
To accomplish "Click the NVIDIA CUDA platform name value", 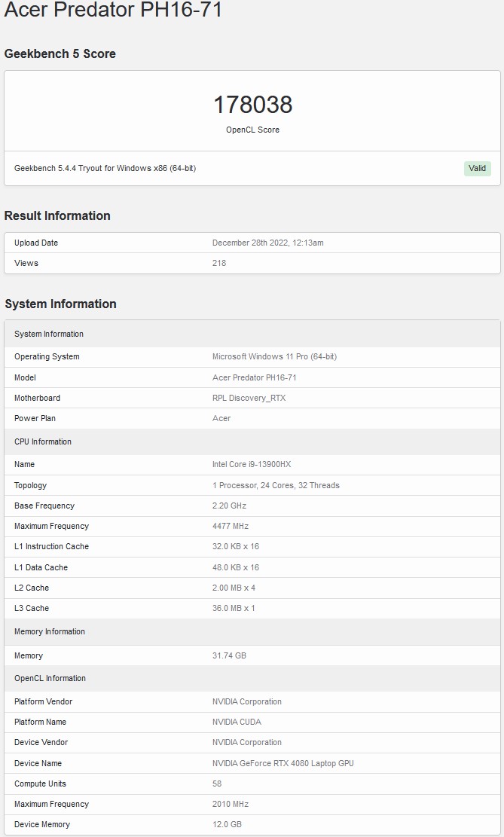I will tap(237, 722).
